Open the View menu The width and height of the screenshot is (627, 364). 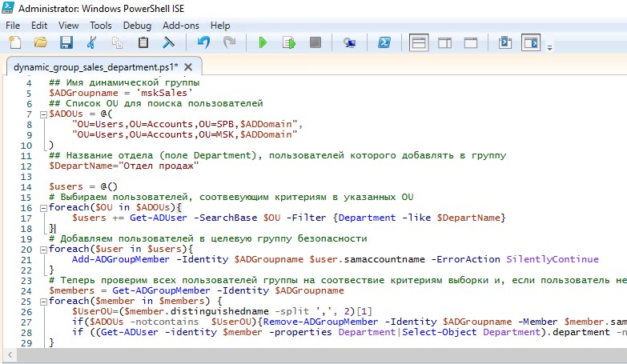tap(68, 26)
